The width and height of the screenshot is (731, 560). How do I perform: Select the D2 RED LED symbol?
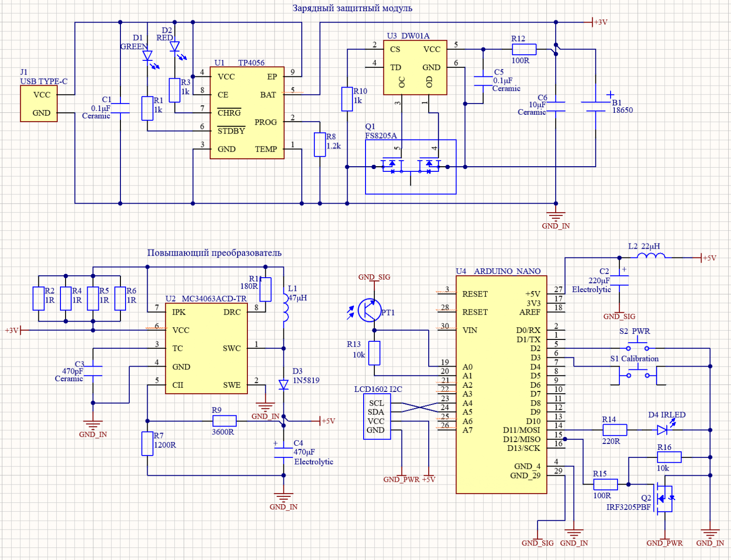[174, 45]
